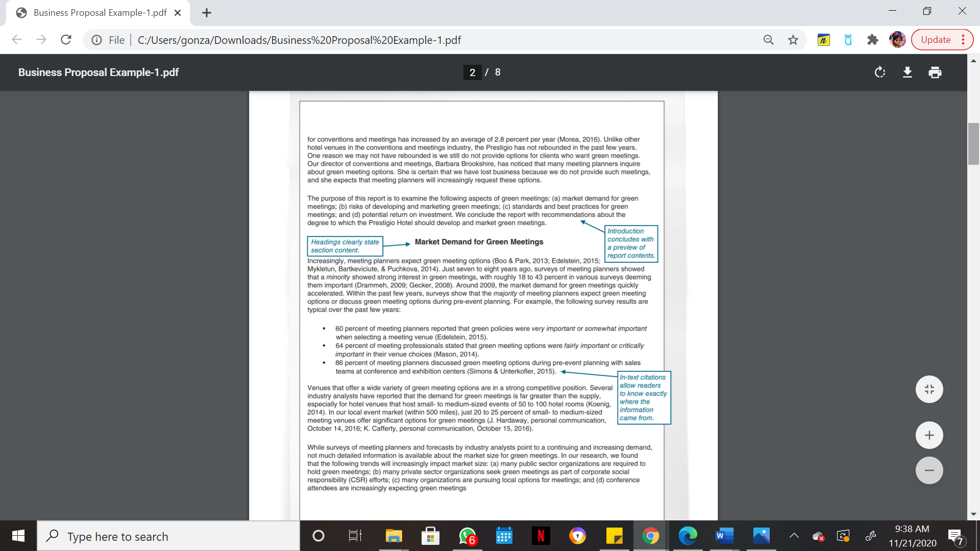This screenshot has height=551, width=980.
Task: Download the PDF file
Action: tap(907, 72)
